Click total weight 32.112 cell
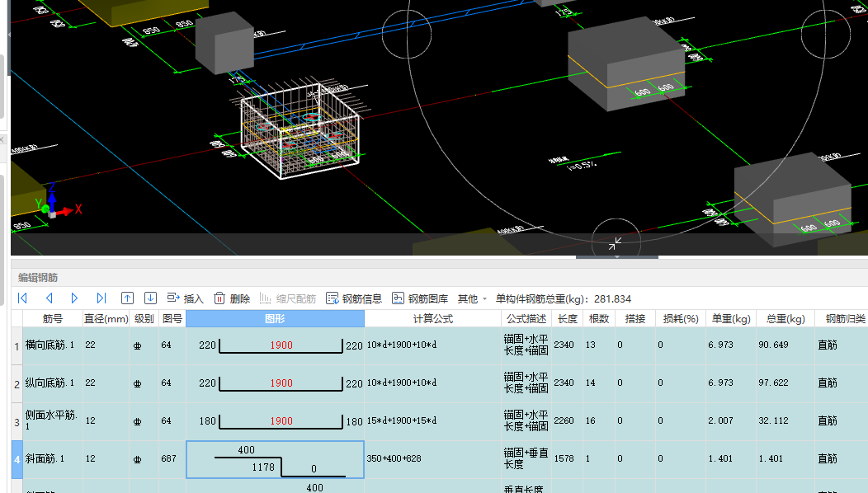The width and height of the screenshot is (868, 493). [785, 421]
